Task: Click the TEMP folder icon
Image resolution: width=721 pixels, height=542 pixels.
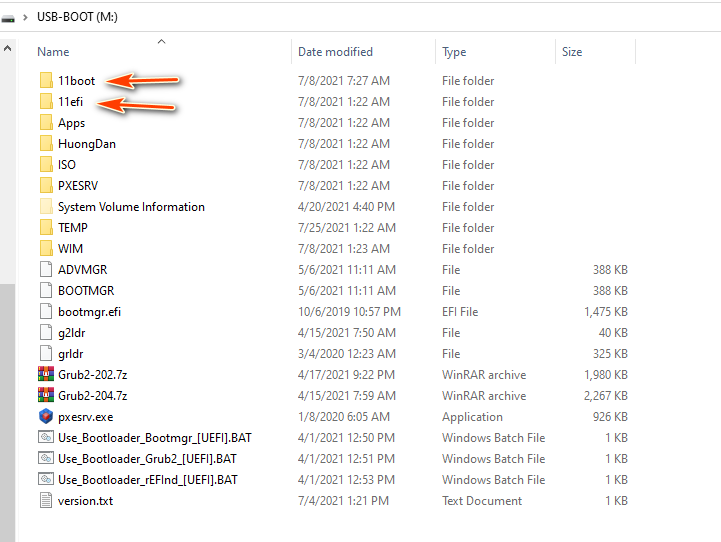Action: point(46,228)
